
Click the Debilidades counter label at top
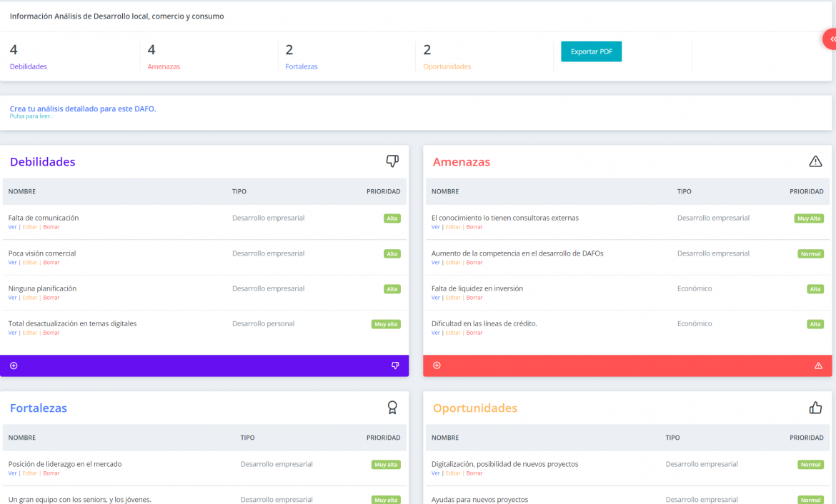point(29,66)
